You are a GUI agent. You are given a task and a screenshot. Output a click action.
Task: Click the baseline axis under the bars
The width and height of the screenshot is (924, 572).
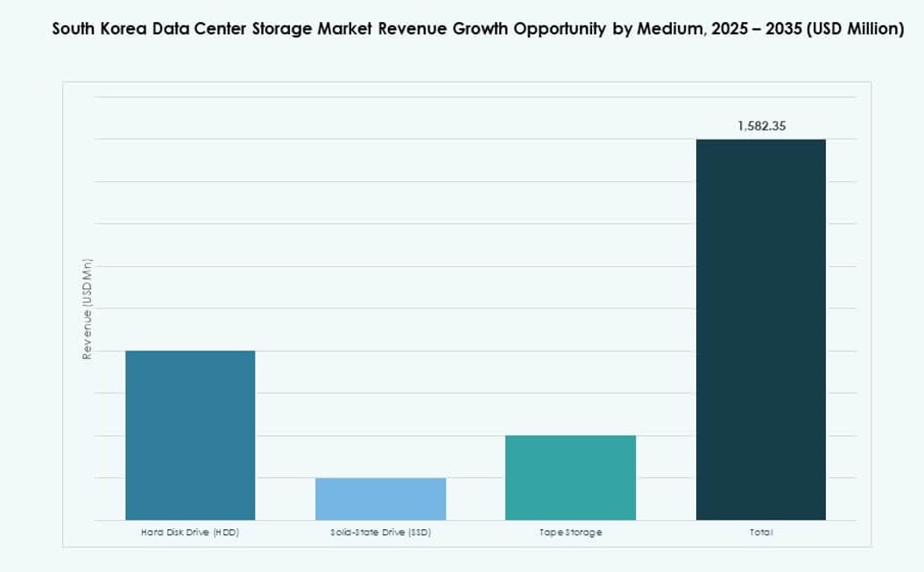473,519
